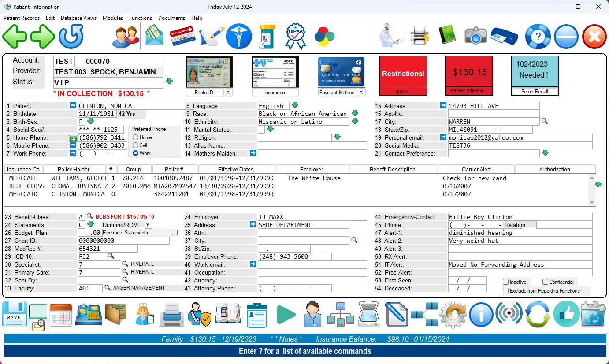The image size is (609, 364).
Task: Click the camera icon in toolbar
Action: (475, 37)
